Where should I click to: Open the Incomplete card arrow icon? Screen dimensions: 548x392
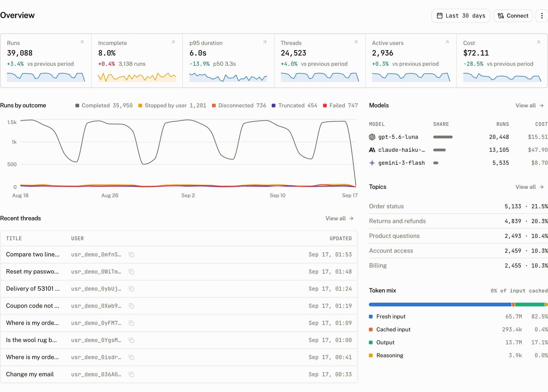[x=173, y=42]
